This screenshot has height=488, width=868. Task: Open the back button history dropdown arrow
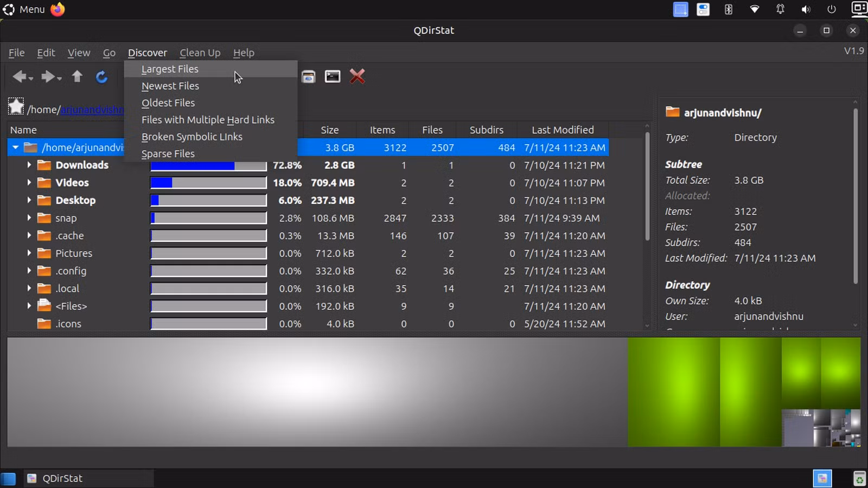coord(31,79)
